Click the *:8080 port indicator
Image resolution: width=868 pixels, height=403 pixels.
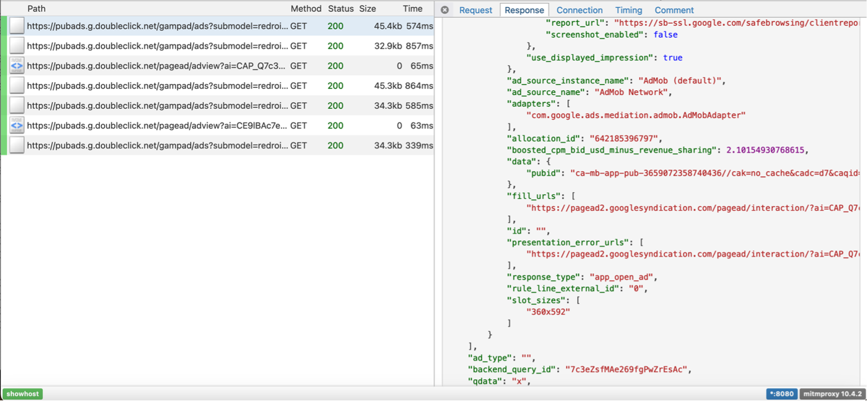(x=781, y=394)
